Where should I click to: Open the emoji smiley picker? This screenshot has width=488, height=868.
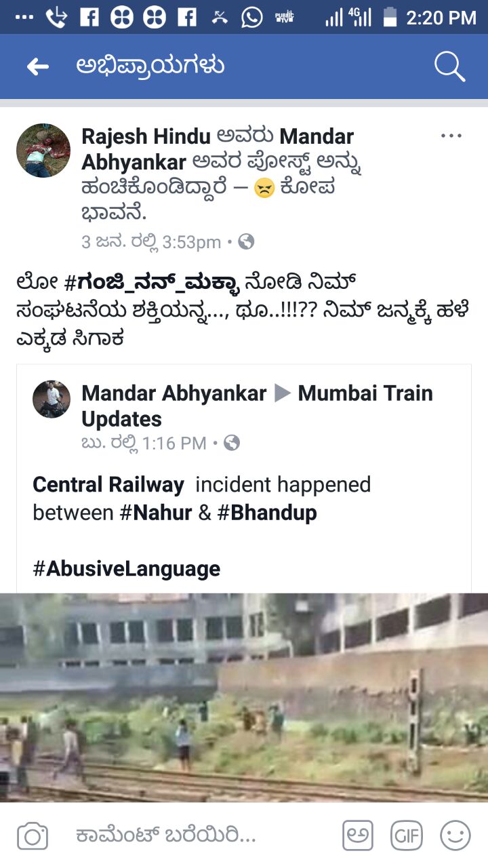455,835
